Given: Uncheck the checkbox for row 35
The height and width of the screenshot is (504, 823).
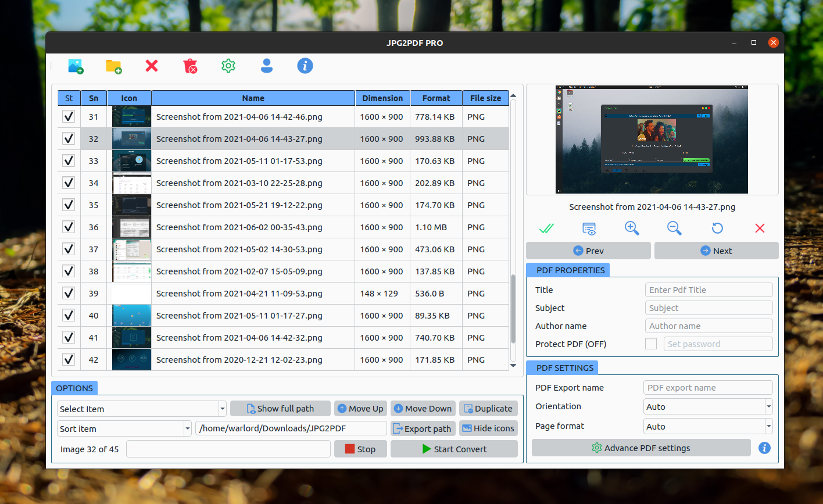Looking at the screenshot, I should (69, 205).
